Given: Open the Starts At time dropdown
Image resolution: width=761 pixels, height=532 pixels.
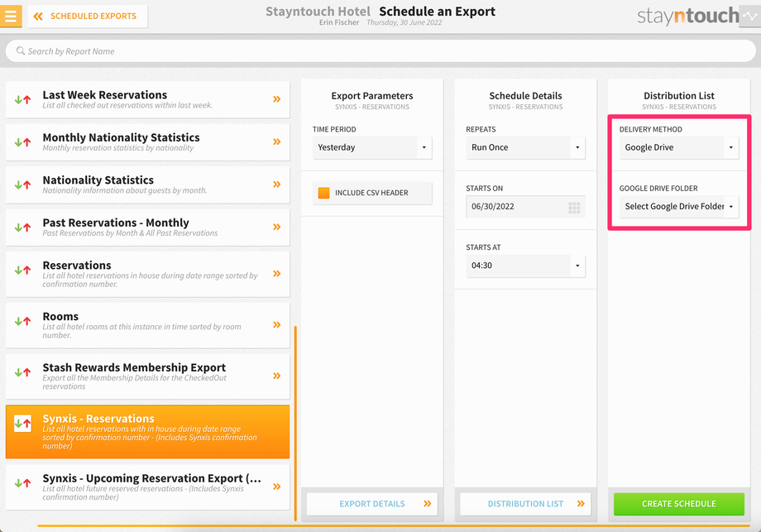Looking at the screenshot, I should coord(525,266).
